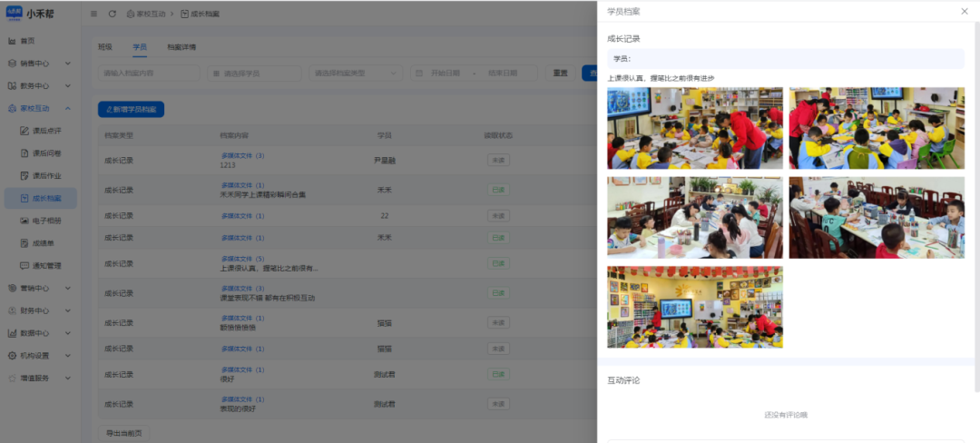Open 多媒体文件 (3) link above 1213
This screenshot has width=980, height=443.
pyautogui.click(x=242, y=156)
